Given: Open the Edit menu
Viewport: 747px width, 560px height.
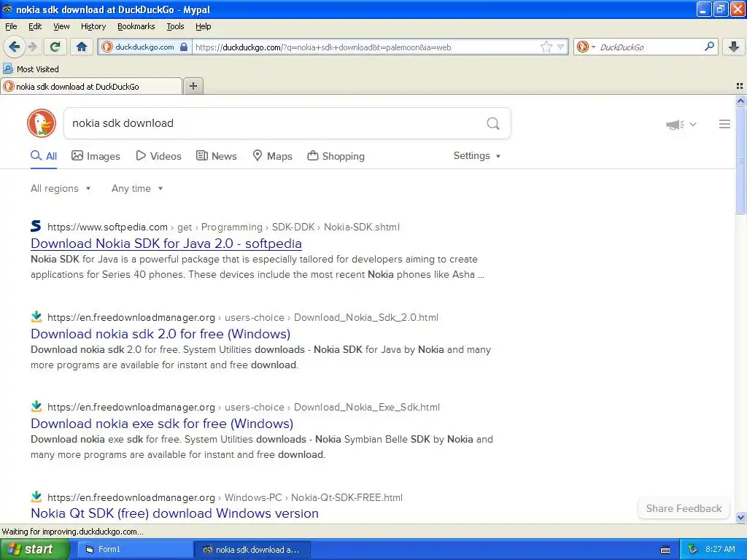Looking at the screenshot, I should [35, 26].
